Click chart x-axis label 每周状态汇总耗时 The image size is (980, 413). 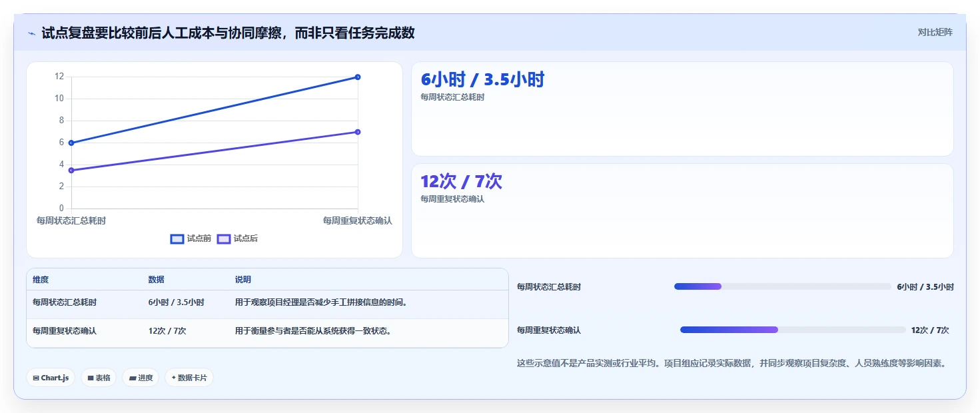pyautogui.click(x=71, y=220)
